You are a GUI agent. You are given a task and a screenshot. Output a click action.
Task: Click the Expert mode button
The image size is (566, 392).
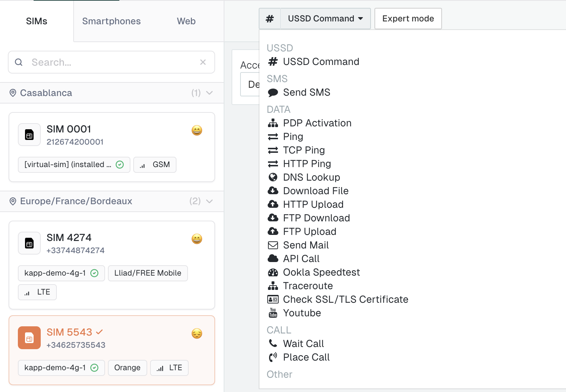408,19
